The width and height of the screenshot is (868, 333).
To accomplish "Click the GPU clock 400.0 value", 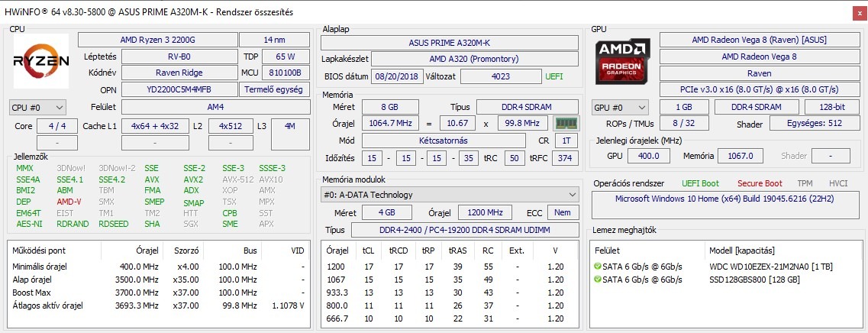I will click(649, 156).
